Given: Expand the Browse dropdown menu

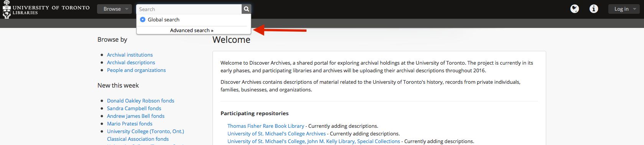Looking at the screenshot, I should pos(114,9).
